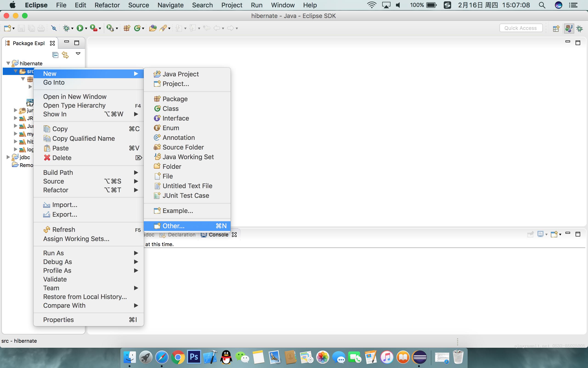Screen dimensions: 588x368
Task: Open the dropdown arrow beside the New wizard icon
Action: (x=14, y=29)
